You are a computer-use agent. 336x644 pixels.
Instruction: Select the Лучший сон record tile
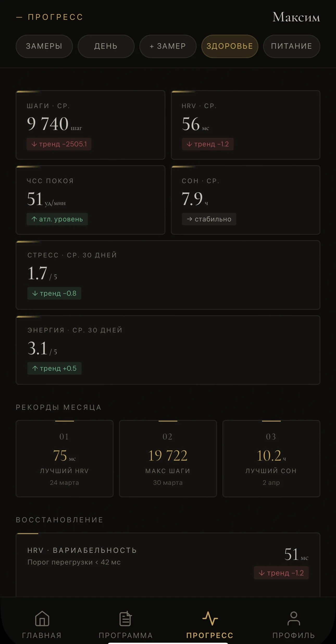(271, 459)
